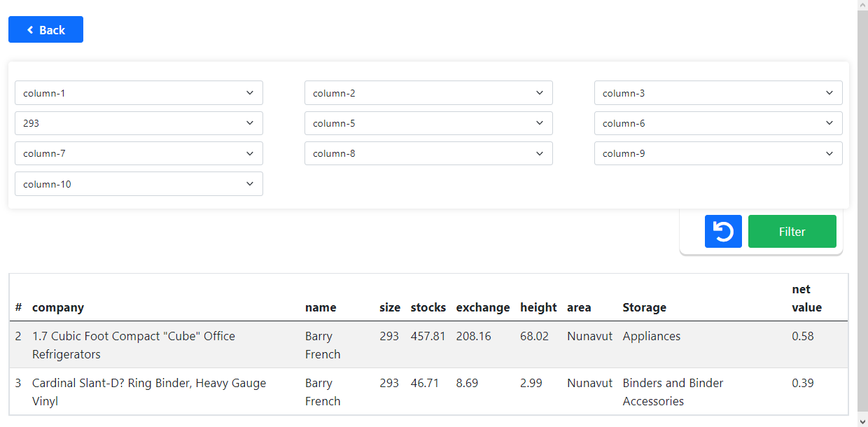The height and width of the screenshot is (427, 868).
Task: Click the Cardinal Slant-D Ring Binder entry
Action: 148,391
